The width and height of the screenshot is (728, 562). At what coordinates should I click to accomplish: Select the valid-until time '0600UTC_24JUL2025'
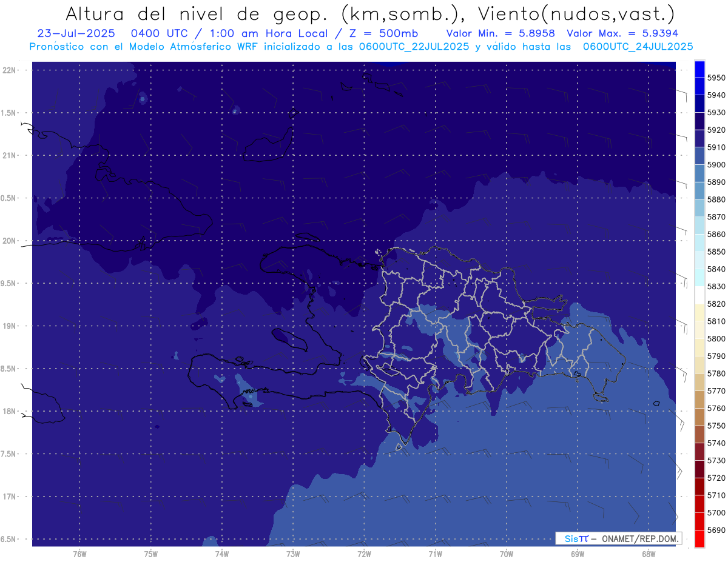coord(638,47)
